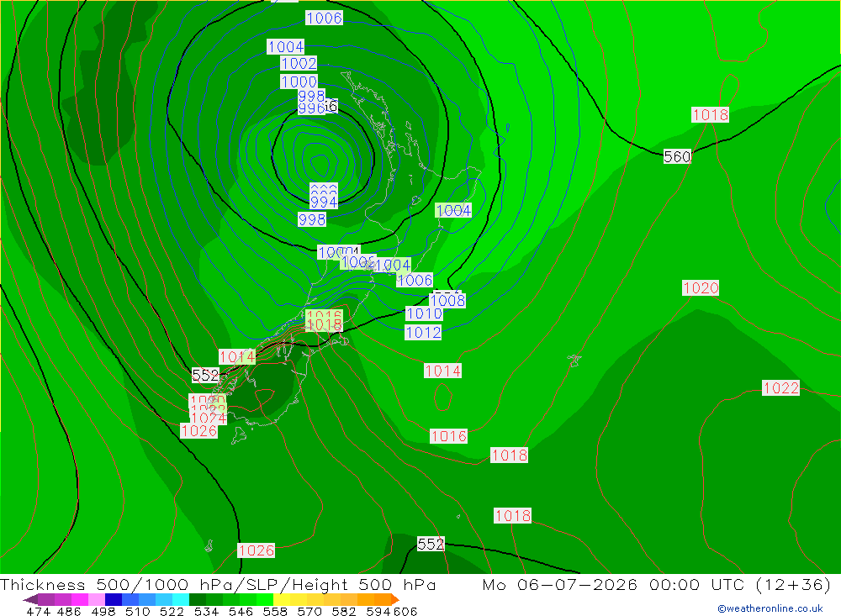Click the '1026' label at the map bottom
The image size is (841, 616).
[x=257, y=550]
